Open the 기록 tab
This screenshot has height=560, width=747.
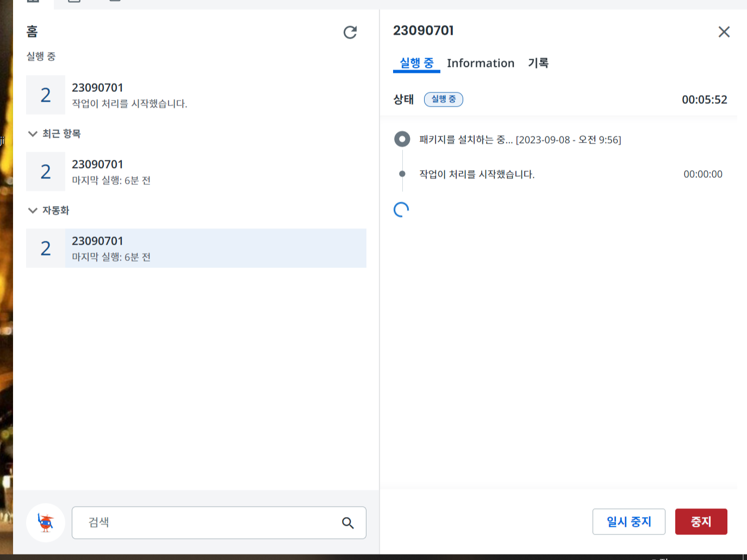pyautogui.click(x=538, y=63)
